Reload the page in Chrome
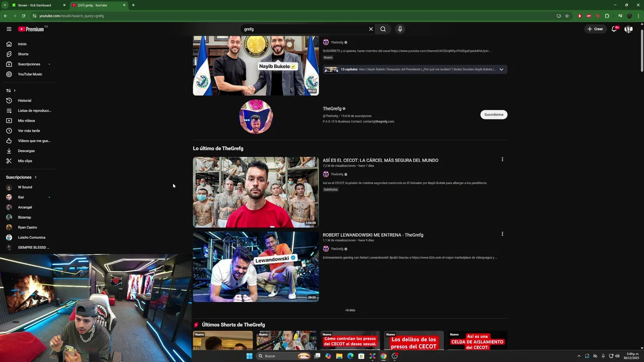This screenshot has height=362, width=644. (23, 16)
